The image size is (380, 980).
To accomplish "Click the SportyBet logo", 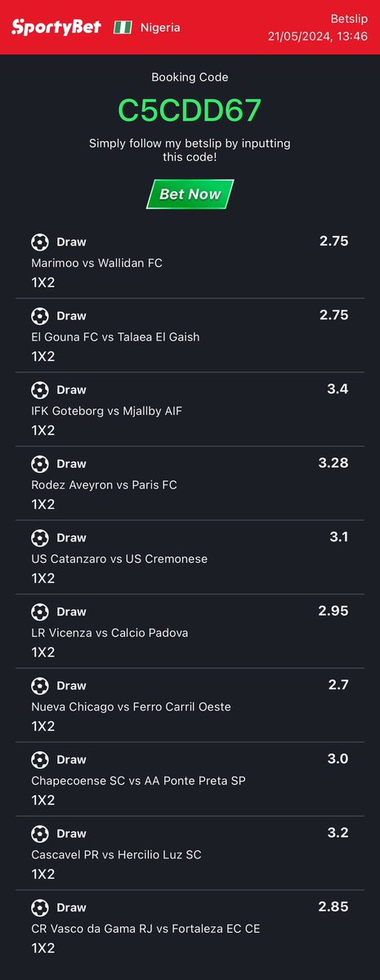I will [x=56, y=27].
